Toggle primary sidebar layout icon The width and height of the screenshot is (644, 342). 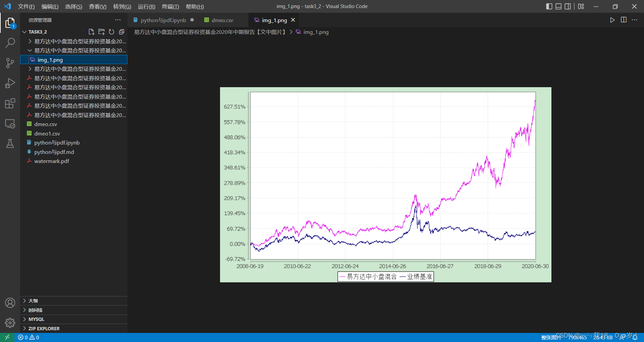tap(549, 6)
